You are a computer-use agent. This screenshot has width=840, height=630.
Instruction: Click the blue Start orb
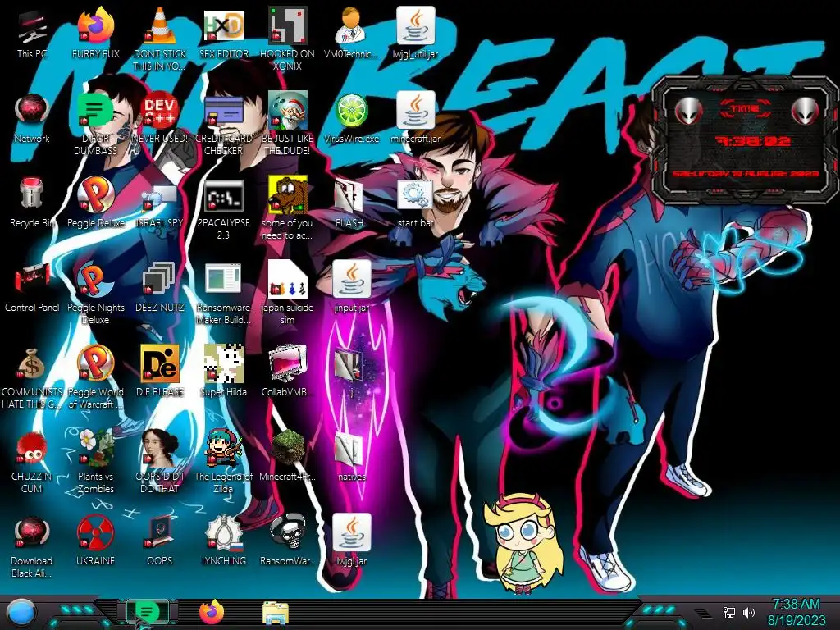(20, 612)
